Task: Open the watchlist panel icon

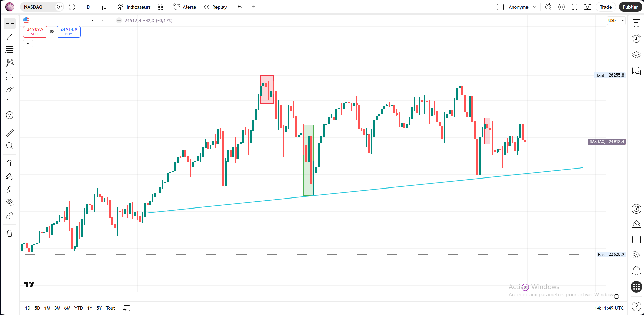Action: (636, 23)
